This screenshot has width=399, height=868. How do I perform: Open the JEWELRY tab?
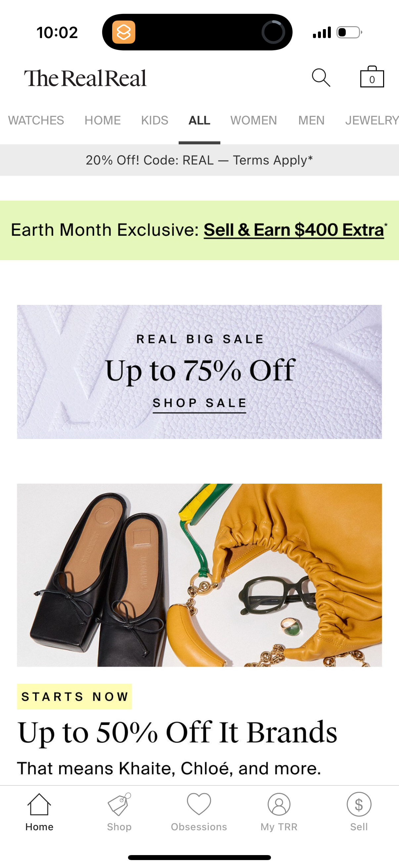372,120
